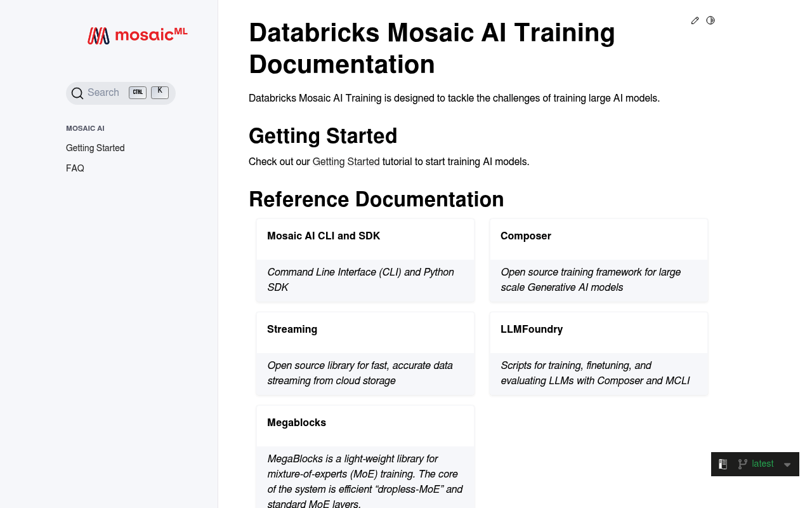Click 'Command Line Interface (CLI) and Python SDK' text
This screenshot has height=508, width=812.
click(360, 280)
